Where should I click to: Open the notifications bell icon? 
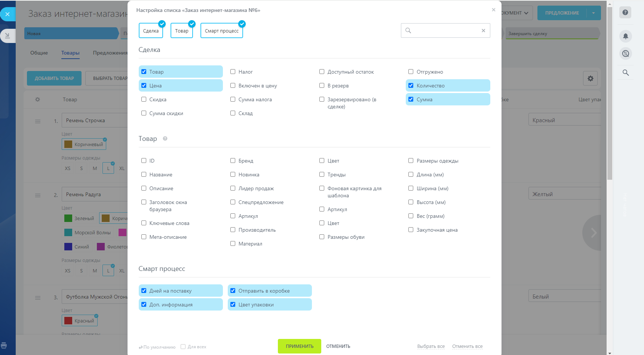click(x=625, y=36)
